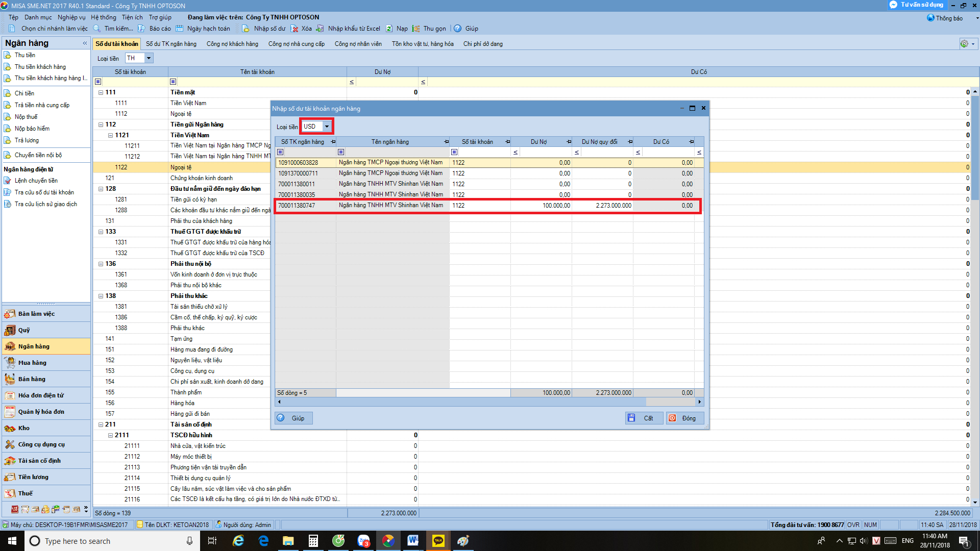Toggle filter box under Số tài khoản main column

click(x=98, y=82)
